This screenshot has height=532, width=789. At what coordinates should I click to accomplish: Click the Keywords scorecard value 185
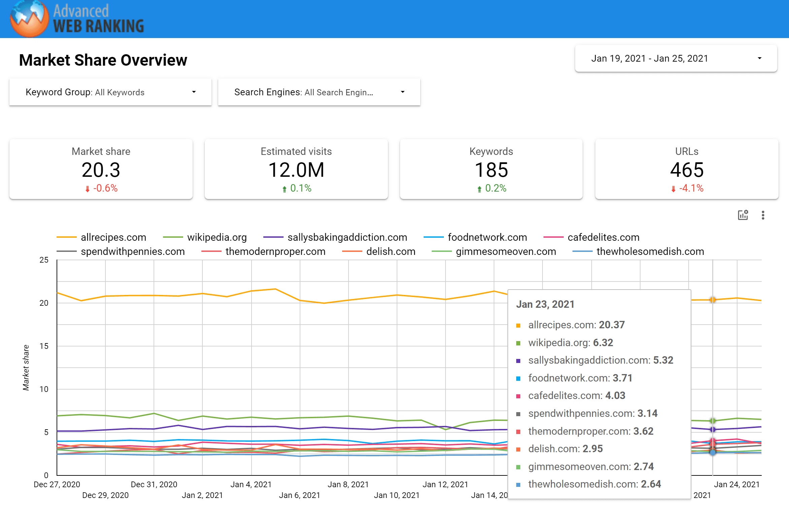(491, 170)
